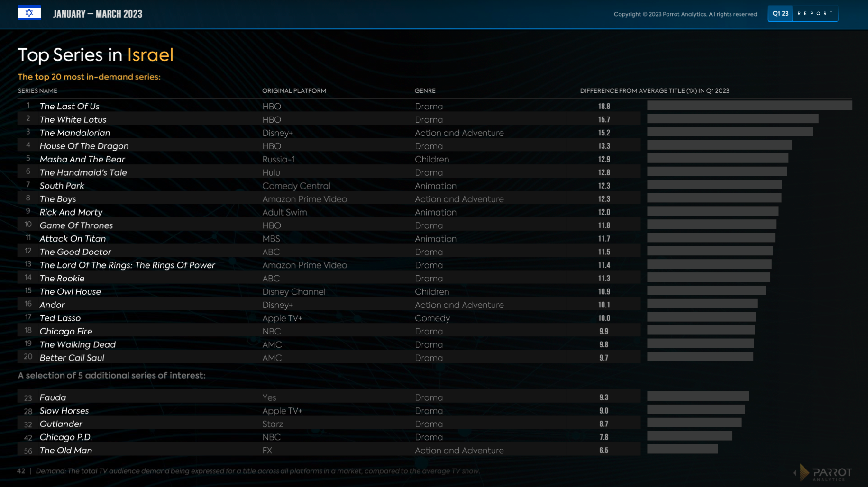Click Comedy genre cell for Ted Lasso
Viewport: 868px width, 487px height.
432,318
